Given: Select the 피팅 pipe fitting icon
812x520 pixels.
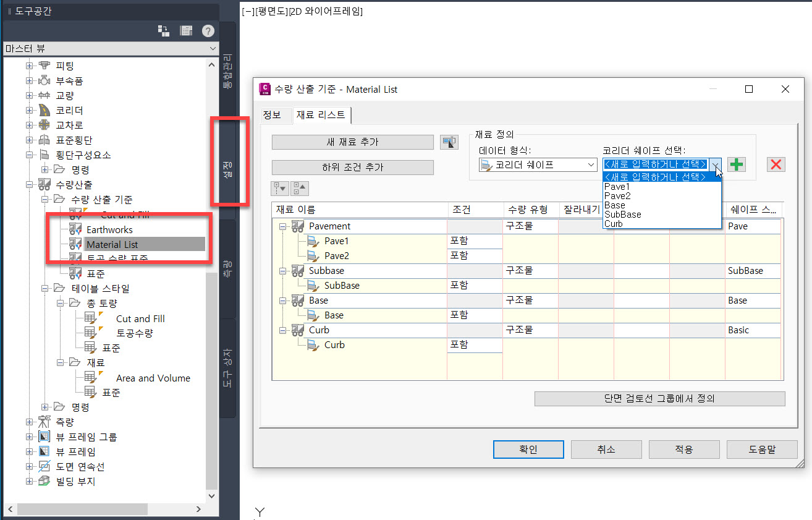Looking at the screenshot, I should 45,65.
